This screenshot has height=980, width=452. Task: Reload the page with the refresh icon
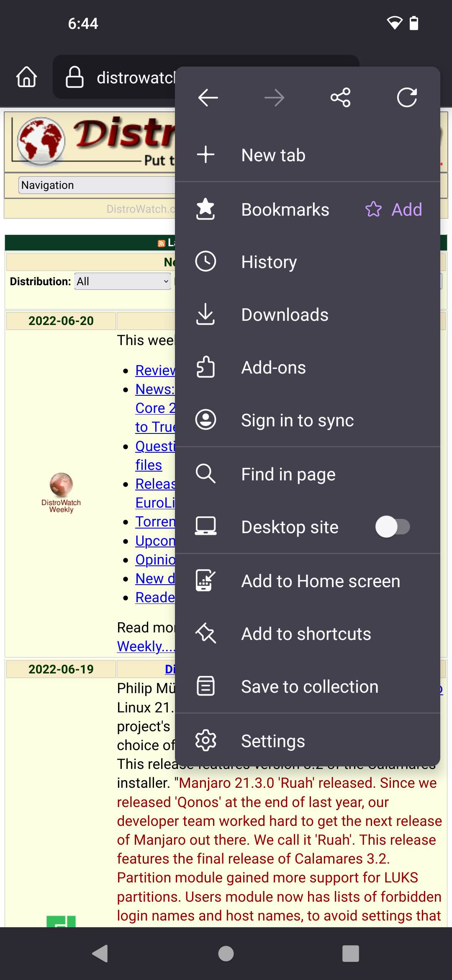(407, 98)
